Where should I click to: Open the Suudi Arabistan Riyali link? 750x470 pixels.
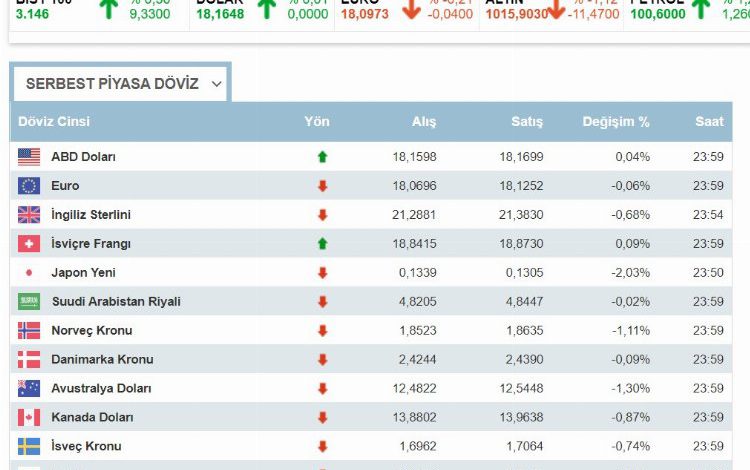click(x=116, y=301)
